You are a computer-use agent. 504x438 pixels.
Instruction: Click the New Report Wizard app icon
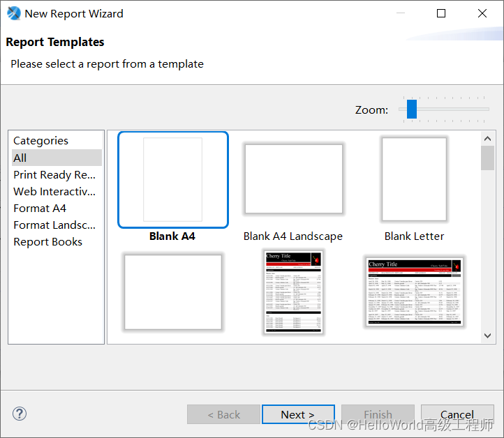point(14,13)
